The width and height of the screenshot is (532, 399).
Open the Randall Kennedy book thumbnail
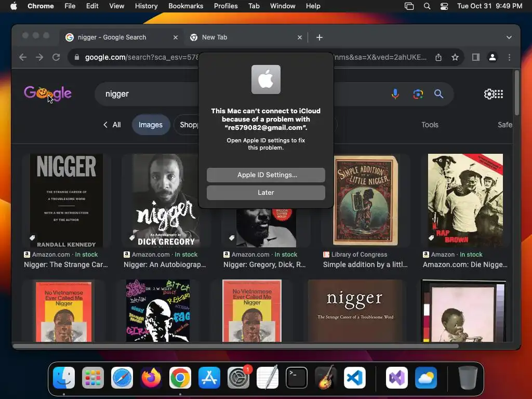point(66,201)
